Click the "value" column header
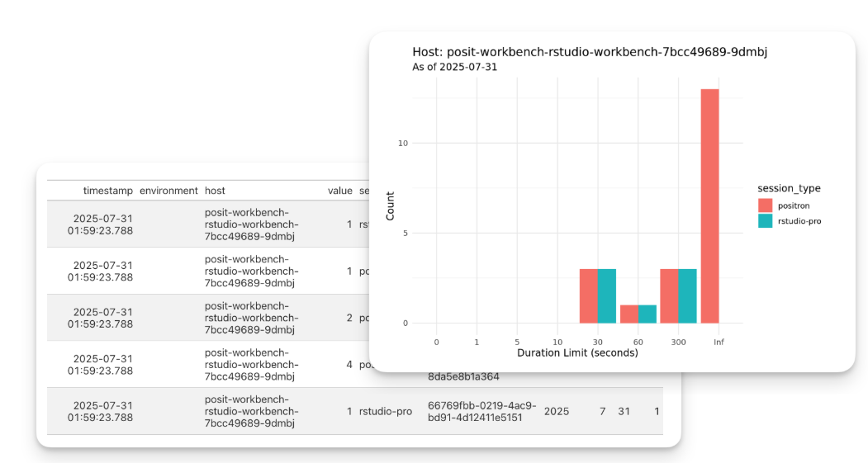 point(340,191)
